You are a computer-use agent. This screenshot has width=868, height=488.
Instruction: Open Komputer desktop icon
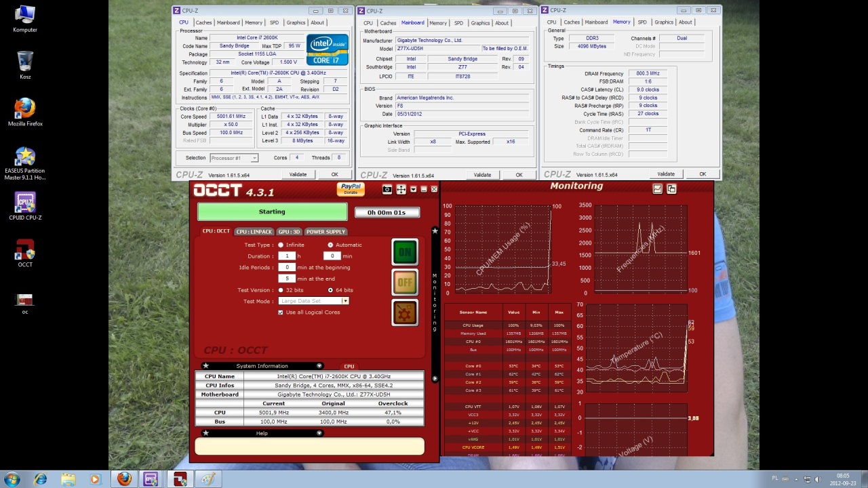coord(25,19)
